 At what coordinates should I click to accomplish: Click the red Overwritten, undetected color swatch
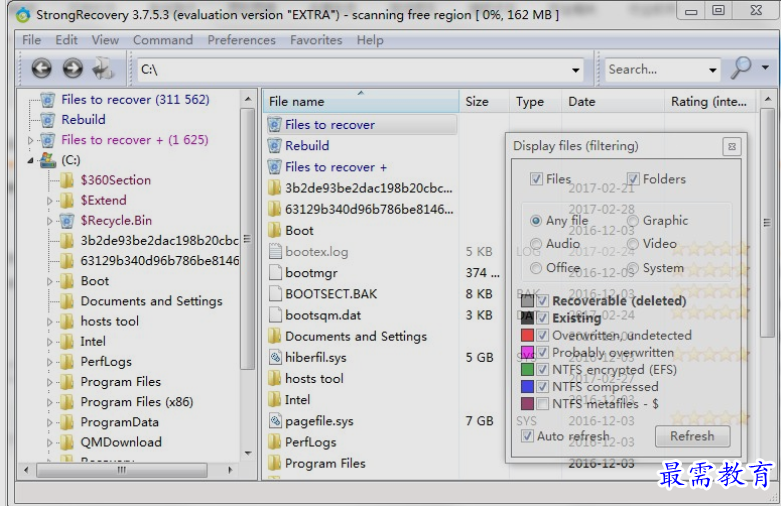[x=527, y=335]
